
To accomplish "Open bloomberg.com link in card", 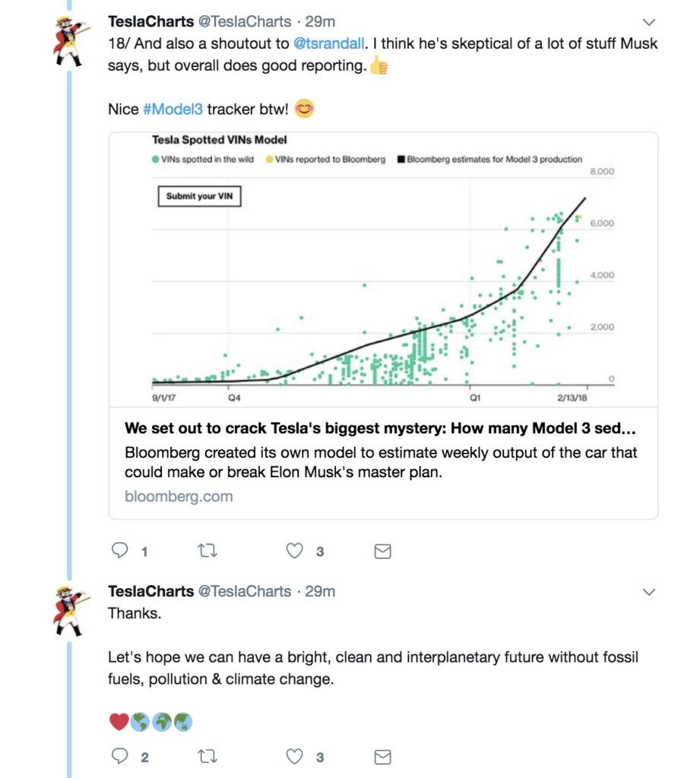I will pos(179,496).
